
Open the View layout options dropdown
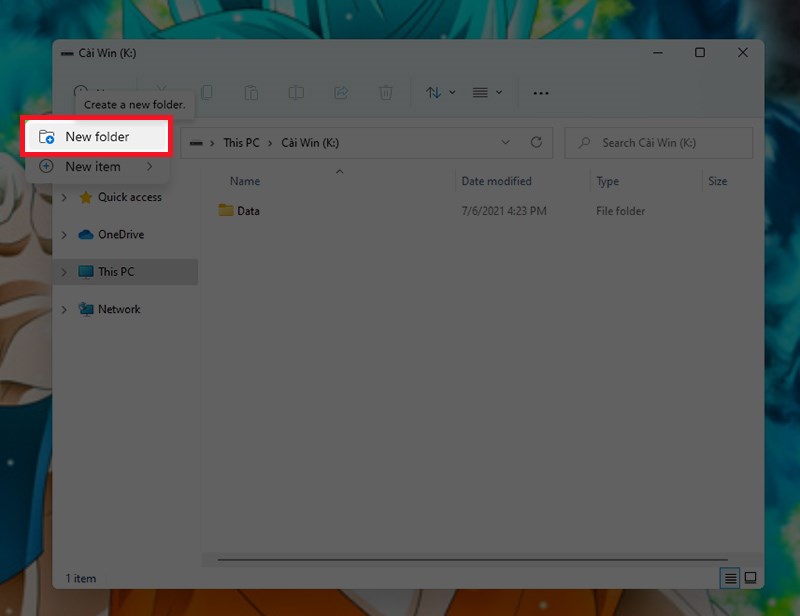[x=487, y=93]
